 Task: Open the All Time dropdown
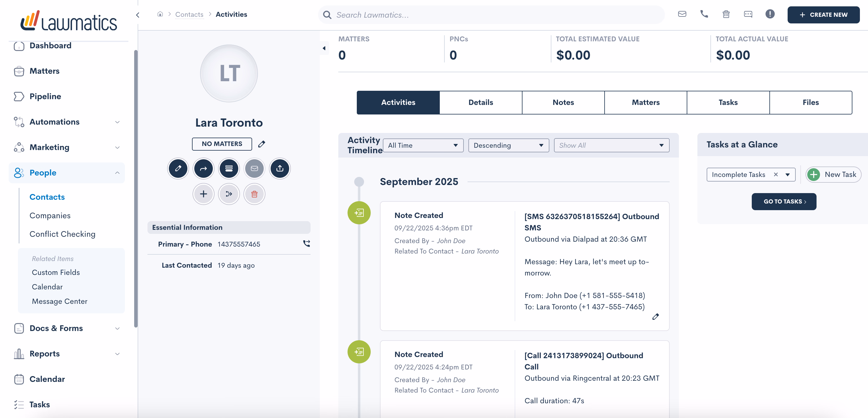point(423,145)
